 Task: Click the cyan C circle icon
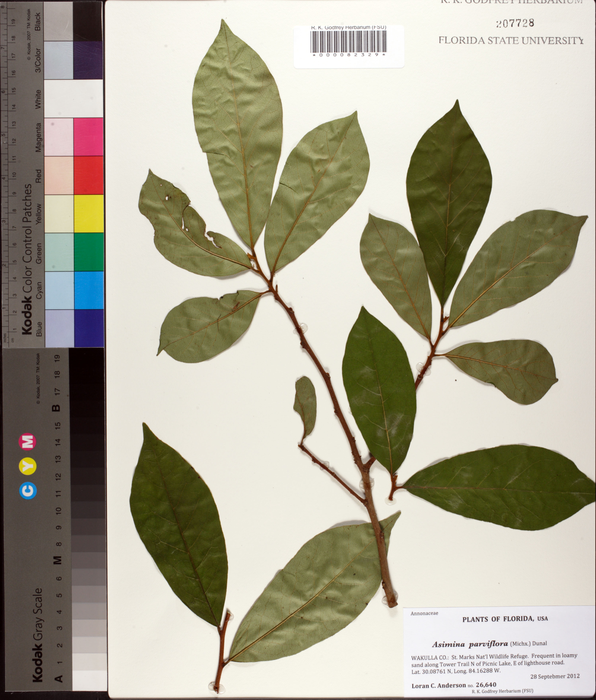click(x=28, y=490)
